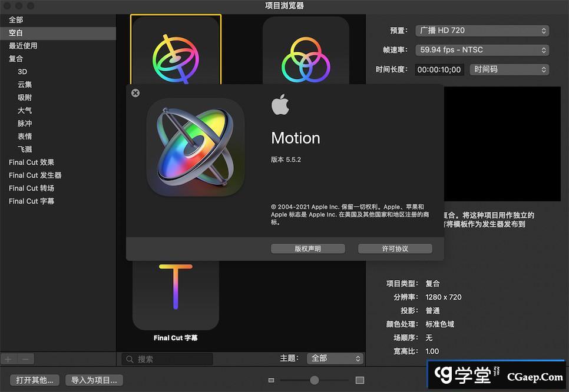Select Final Cut 效果 category

click(31, 162)
